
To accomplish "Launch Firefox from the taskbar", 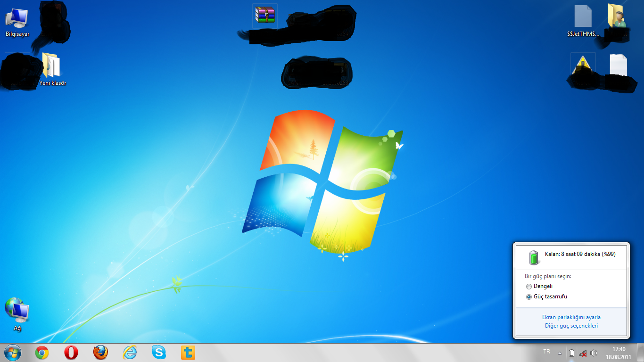I will pos(100,352).
